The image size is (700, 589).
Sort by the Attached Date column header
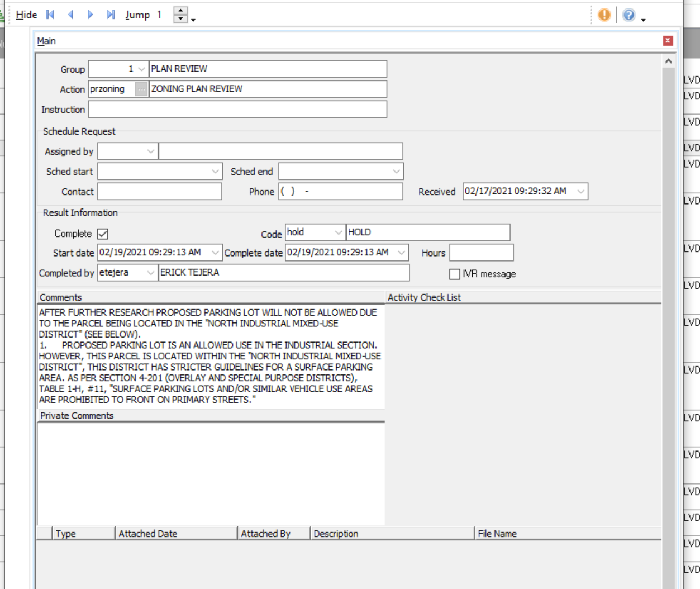point(147,534)
